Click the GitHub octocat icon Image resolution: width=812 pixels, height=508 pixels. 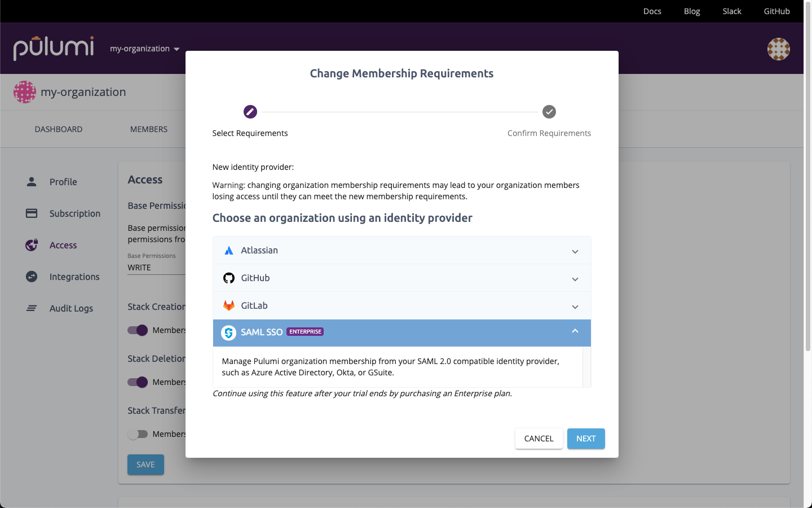pyautogui.click(x=228, y=278)
